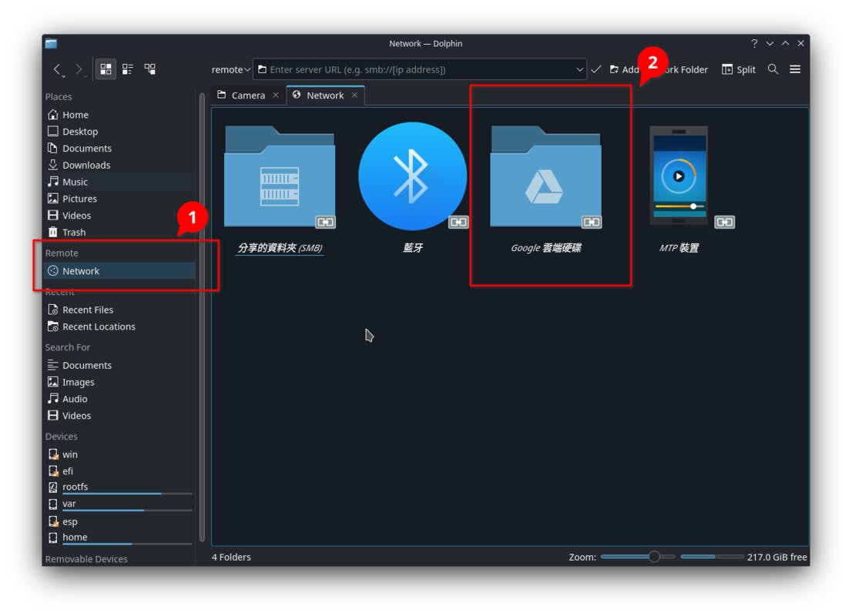Open the MTP 裝置 device icon
The width and height of the screenshot is (852, 616).
(678, 176)
